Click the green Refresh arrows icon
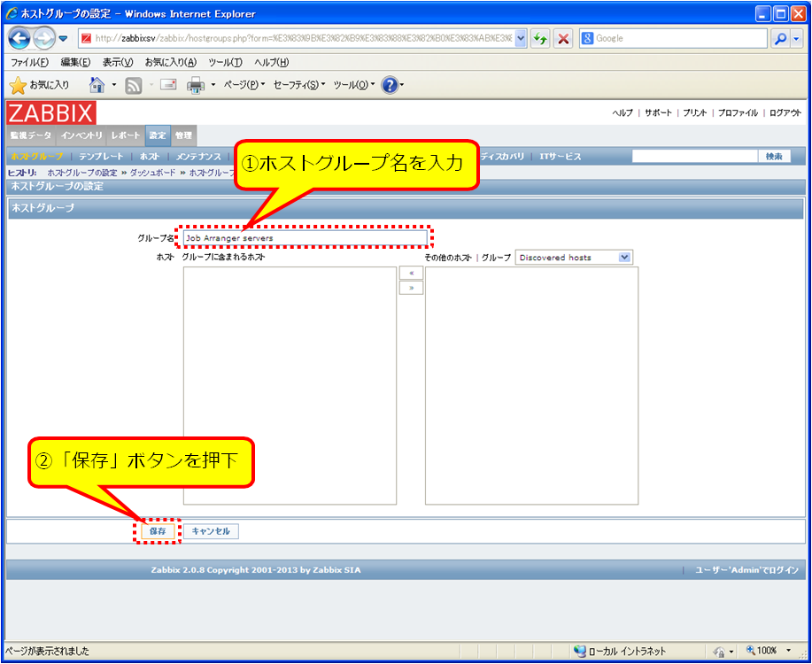Image resolution: width=812 pixels, height=664 pixels. 540,38
